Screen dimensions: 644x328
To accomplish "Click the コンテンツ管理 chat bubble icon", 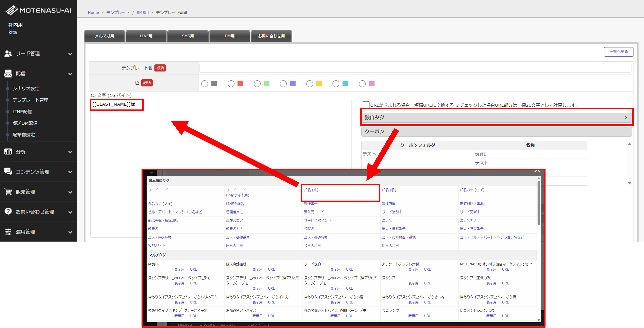I will (x=8, y=171).
